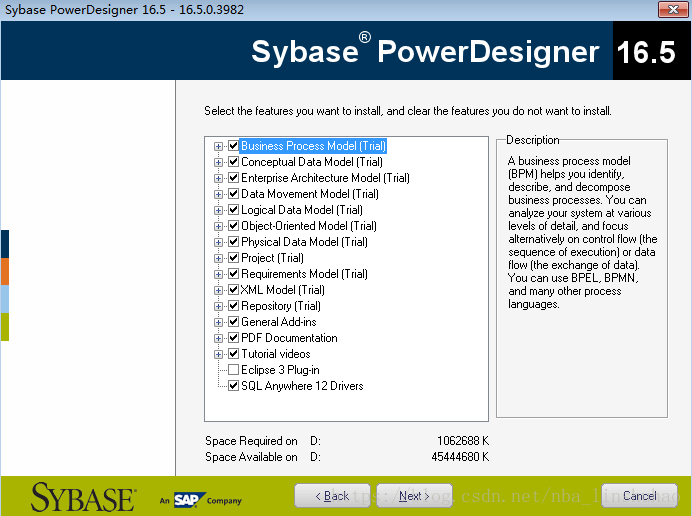Select Data Movement Model (Trial) label

(x=310, y=194)
